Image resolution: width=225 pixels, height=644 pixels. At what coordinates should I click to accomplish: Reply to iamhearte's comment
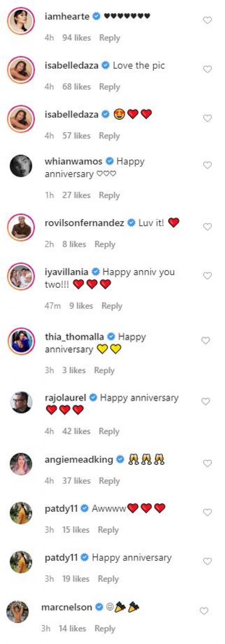(109, 38)
